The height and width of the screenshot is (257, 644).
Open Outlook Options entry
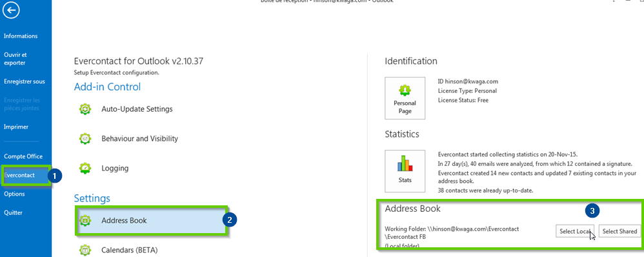[14, 194]
